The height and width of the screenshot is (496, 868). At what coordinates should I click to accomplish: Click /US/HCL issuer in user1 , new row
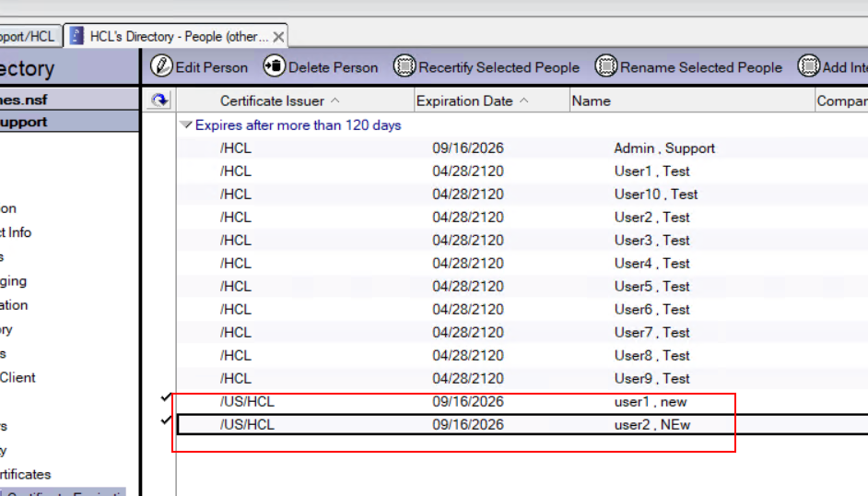[x=247, y=402]
